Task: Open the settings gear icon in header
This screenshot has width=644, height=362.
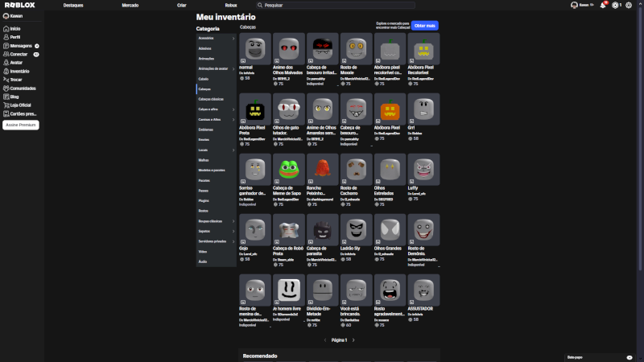Action: 629,6
